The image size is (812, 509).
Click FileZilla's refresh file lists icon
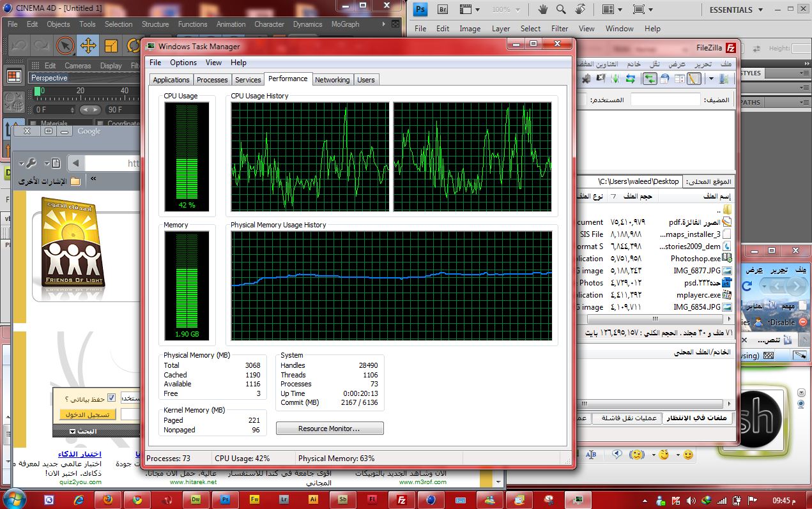630,79
